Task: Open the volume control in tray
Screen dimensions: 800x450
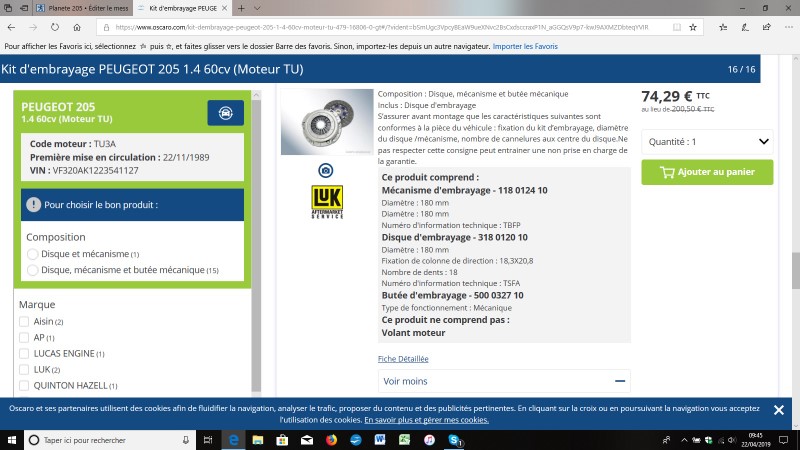Action: (732, 440)
